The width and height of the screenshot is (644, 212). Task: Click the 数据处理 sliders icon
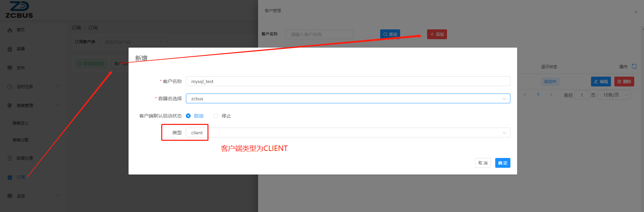[x=10, y=158]
